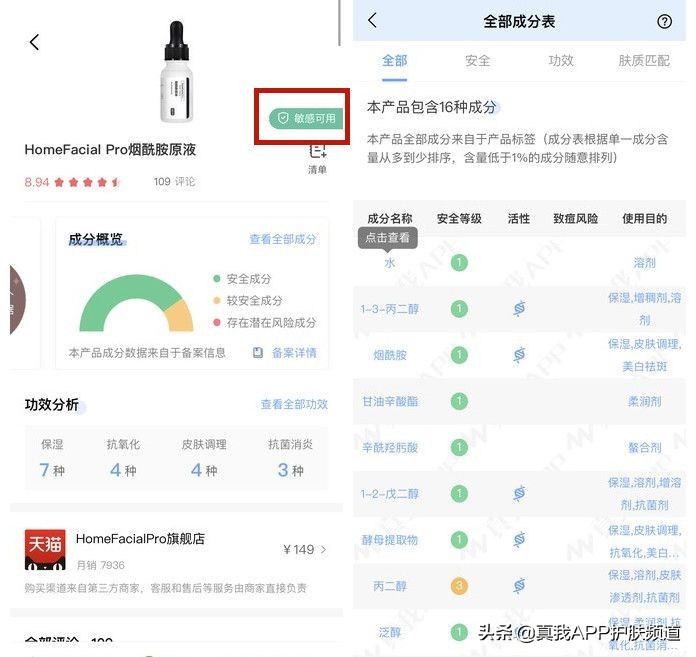Tap the 保湿 7种 efficacy item
This screenshot has width=696, height=657.
click(52, 458)
